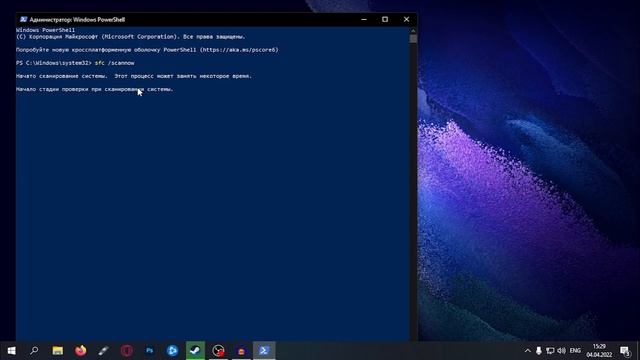Click 'Начало стадии проверки' line
Viewport: 640px width, 360px height.
(95, 89)
